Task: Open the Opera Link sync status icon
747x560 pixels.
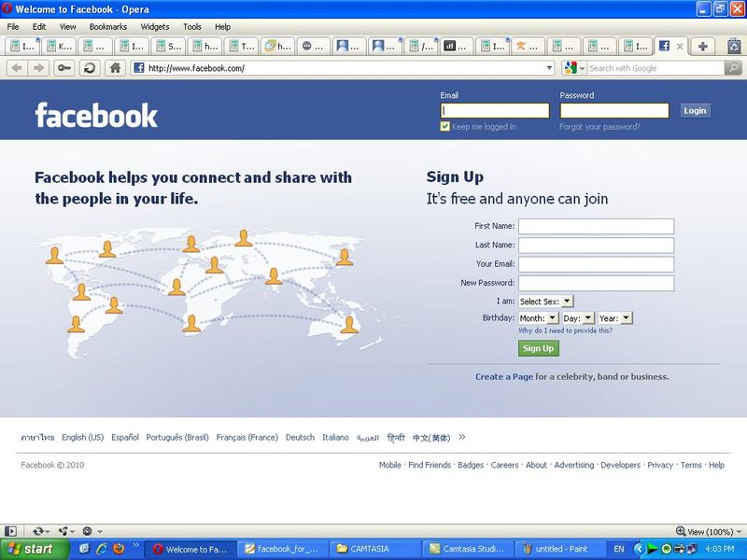Action: tap(38, 531)
